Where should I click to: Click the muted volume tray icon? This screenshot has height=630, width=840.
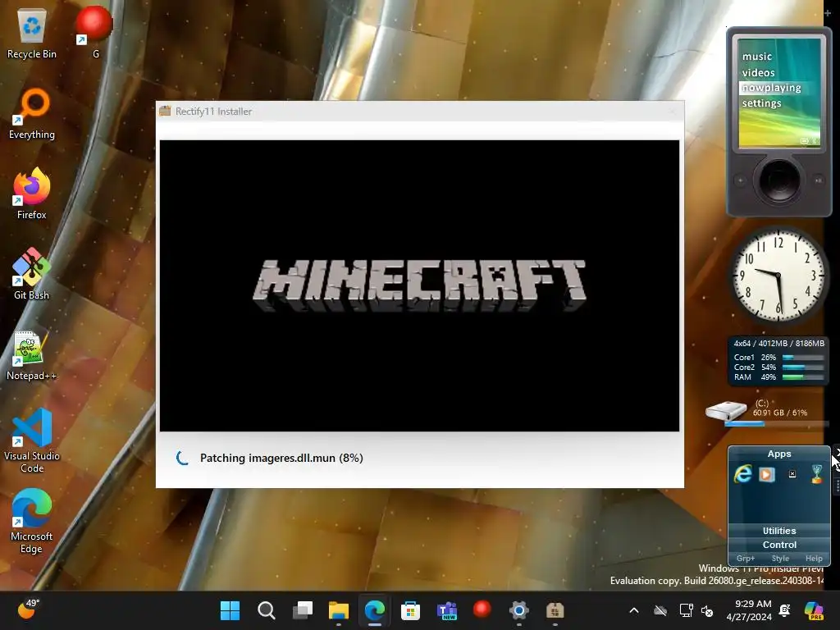pyautogui.click(x=707, y=610)
